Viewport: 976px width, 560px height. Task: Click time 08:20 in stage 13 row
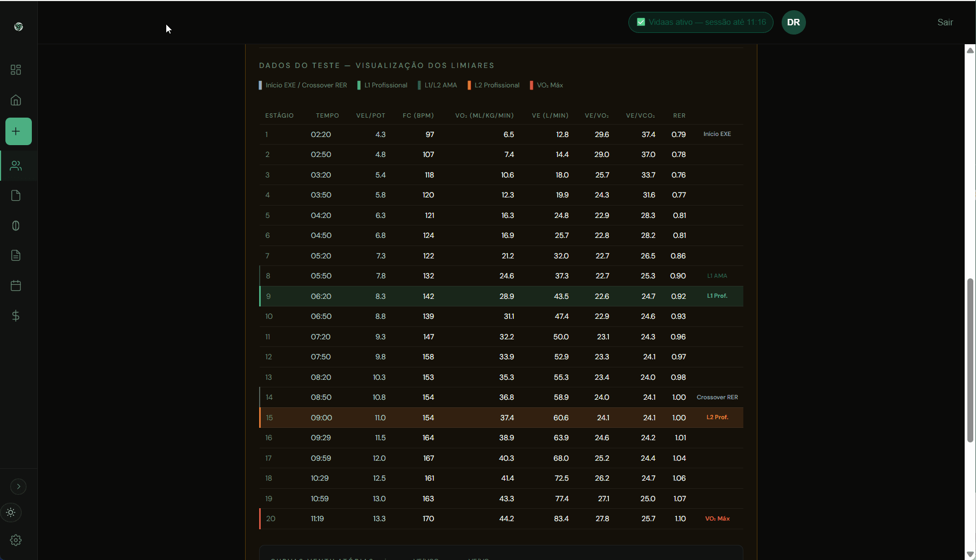click(x=321, y=377)
